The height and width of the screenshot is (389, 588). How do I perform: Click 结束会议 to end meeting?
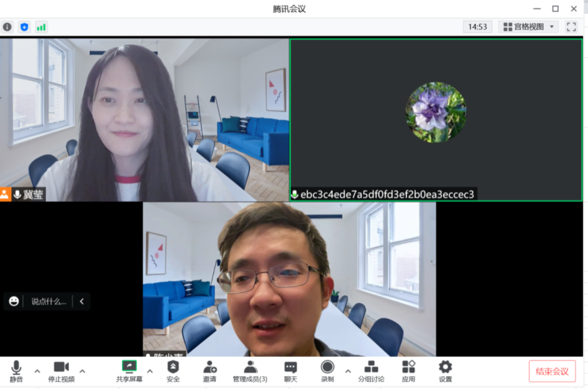click(552, 371)
